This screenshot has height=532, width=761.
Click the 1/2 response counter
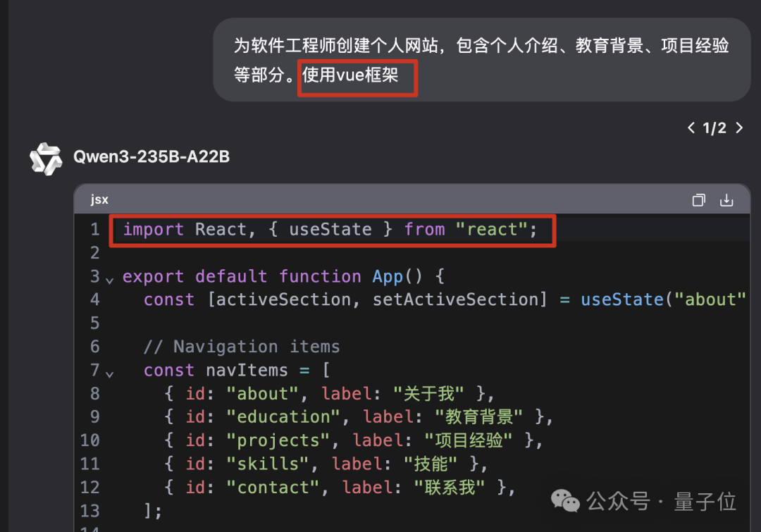(x=714, y=128)
